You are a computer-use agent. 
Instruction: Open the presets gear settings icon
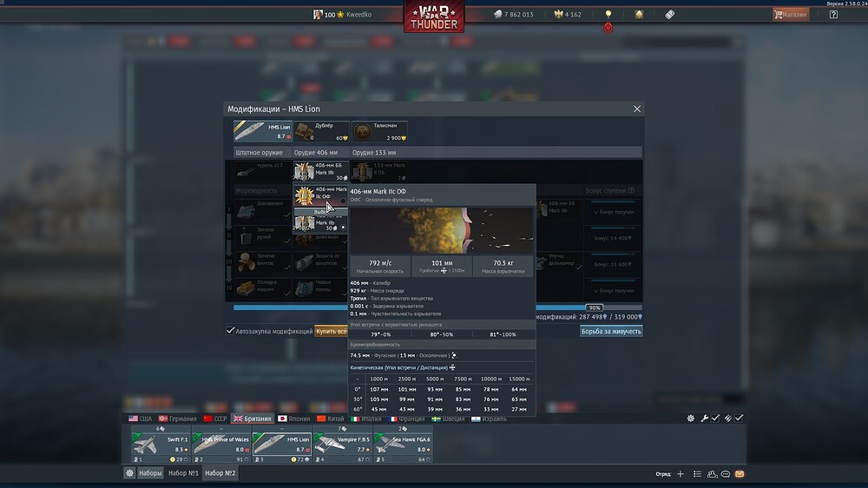point(129,473)
